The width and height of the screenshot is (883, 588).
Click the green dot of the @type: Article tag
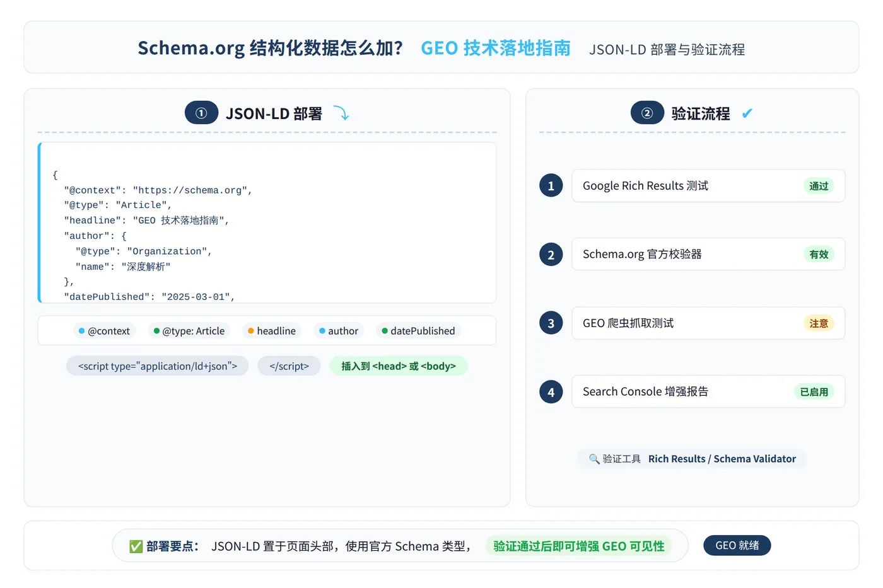(x=156, y=331)
